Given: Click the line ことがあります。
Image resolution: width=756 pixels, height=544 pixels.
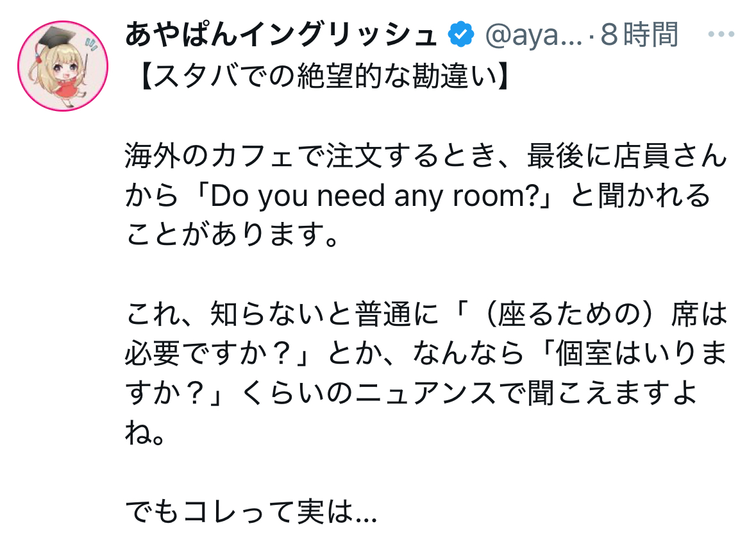Looking at the screenshot, I should [231, 237].
